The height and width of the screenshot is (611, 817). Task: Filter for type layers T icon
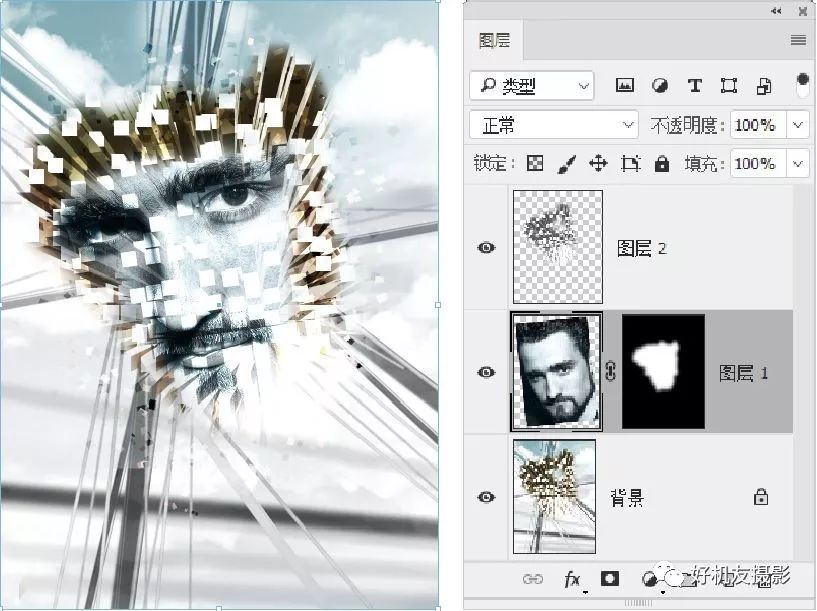[695, 85]
